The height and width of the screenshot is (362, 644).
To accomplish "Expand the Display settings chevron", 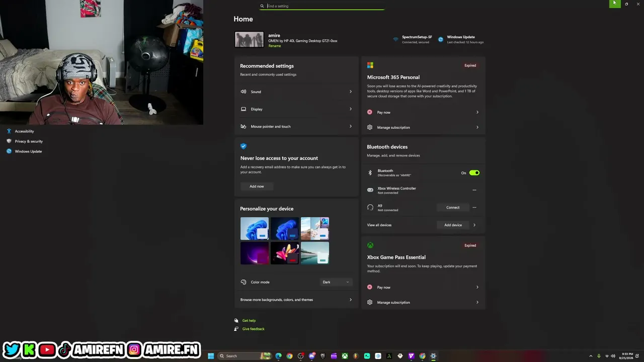I will point(351,109).
